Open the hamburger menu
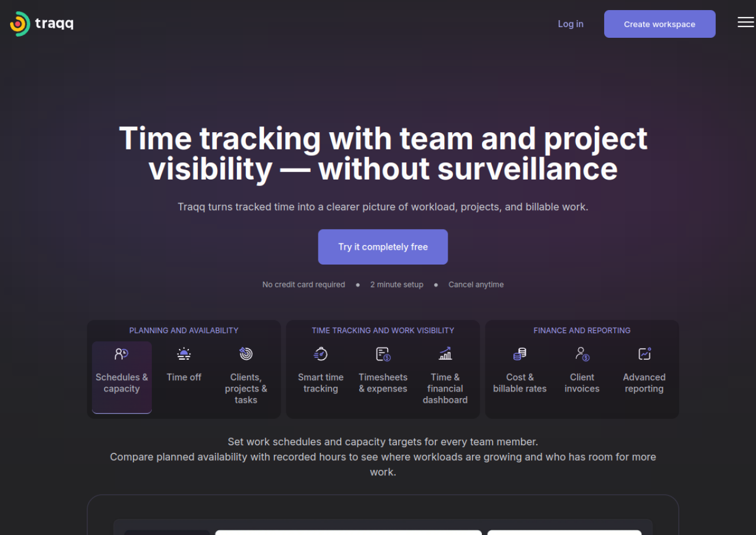 (x=745, y=22)
